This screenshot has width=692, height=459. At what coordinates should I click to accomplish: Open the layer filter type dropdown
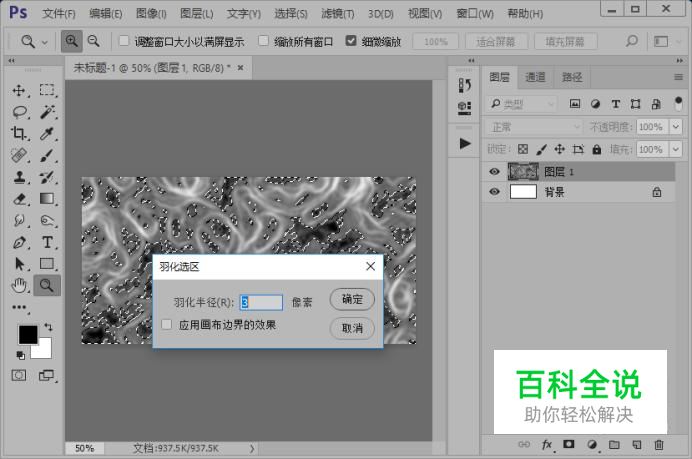click(x=522, y=104)
